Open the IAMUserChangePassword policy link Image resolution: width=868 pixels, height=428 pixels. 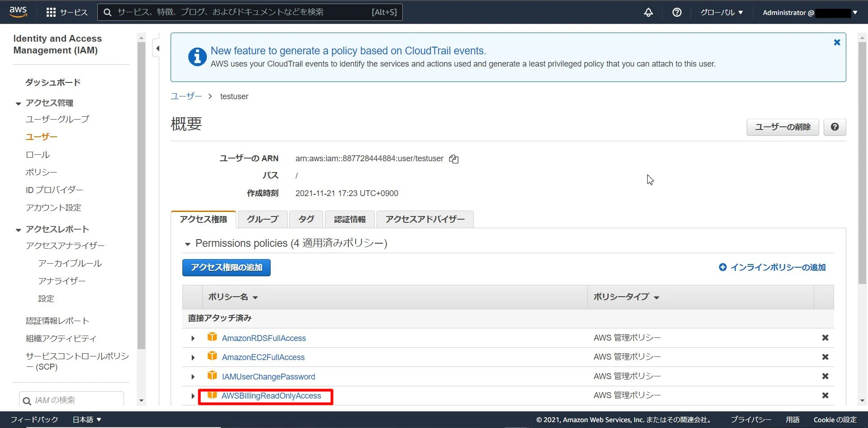[x=268, y=377]
